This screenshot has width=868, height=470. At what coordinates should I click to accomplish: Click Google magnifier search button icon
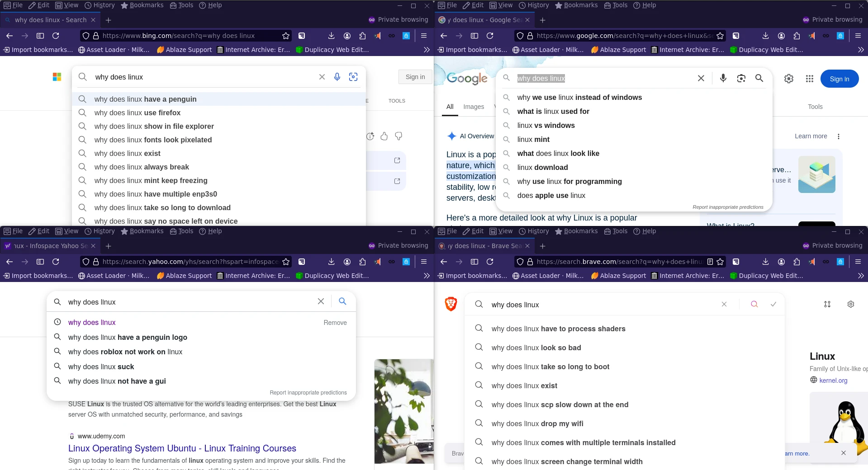759,78
